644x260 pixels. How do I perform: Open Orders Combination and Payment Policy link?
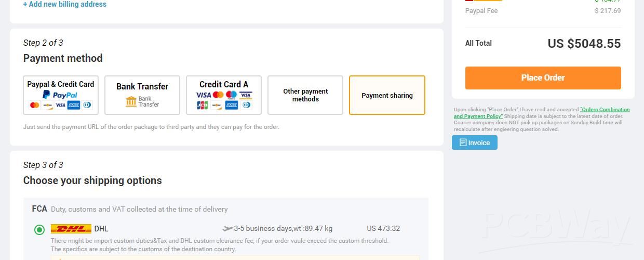click(542, 113)
